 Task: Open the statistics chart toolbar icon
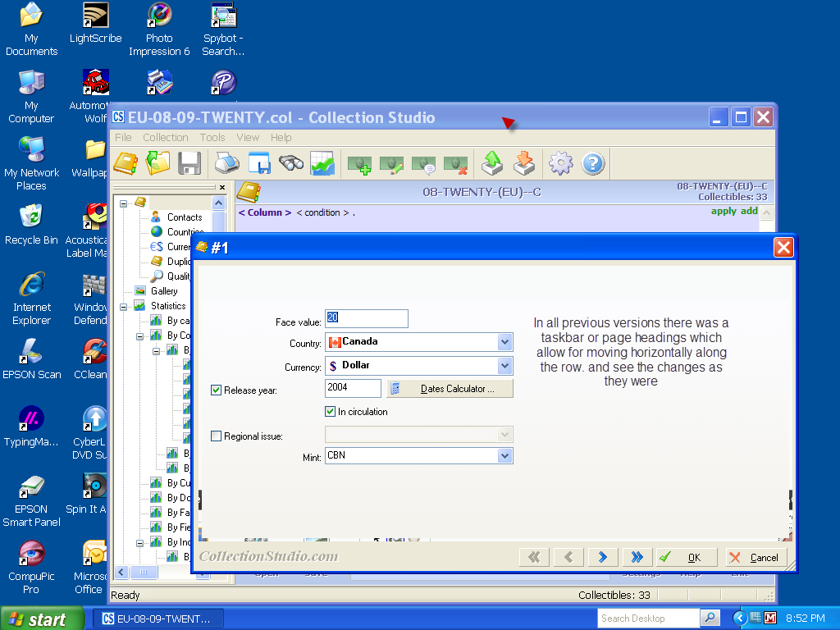tap(322, 163)
